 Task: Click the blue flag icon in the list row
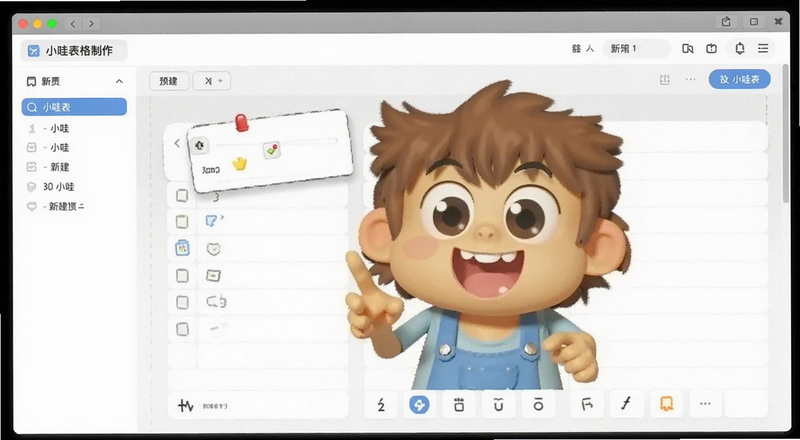[212, 221]
